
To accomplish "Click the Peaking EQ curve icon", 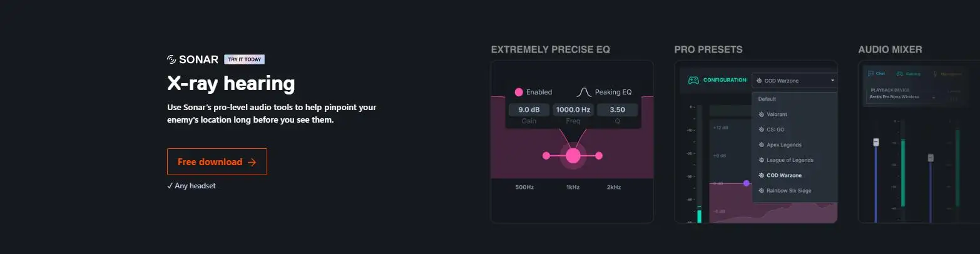I will coord(583,92).
